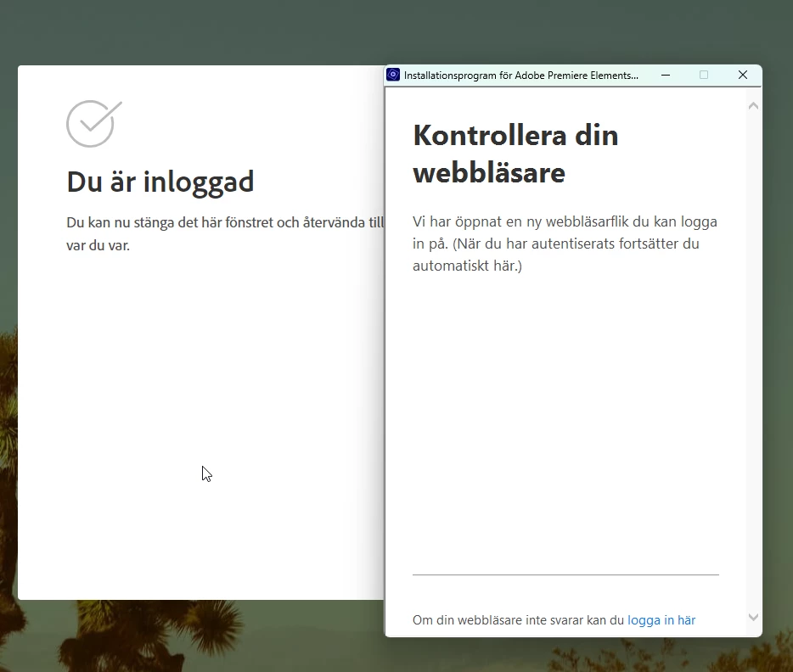The image size is (793, 672).
Task: Minimize the Installationsprogram window
Action: (666, 75)
